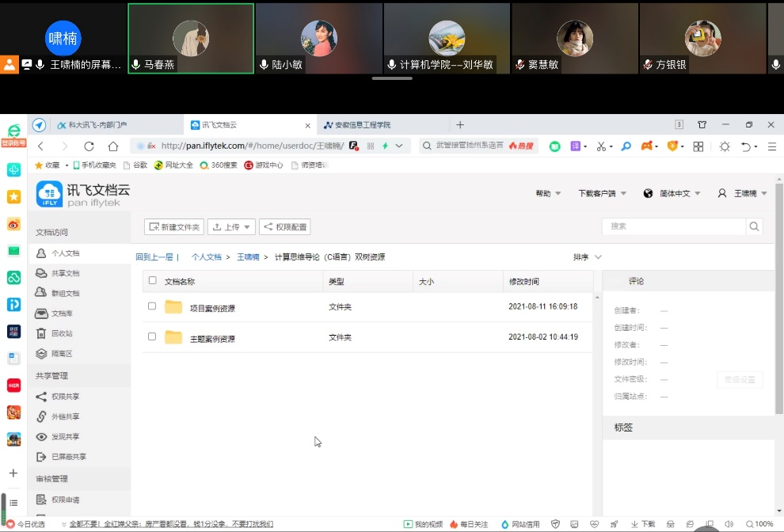Click 回到上一层 breadcrumb link

(x=158, y=256)
